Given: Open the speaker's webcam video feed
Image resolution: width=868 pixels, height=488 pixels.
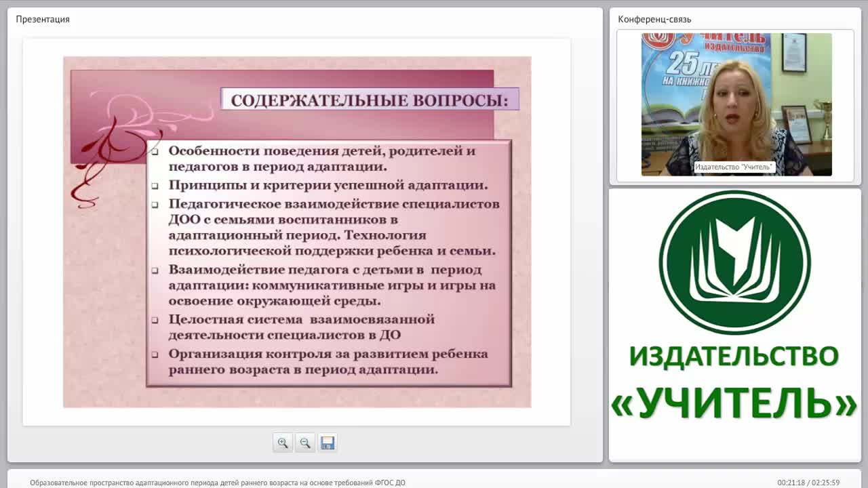Looking at the screenshot, I should (x=736, y=104).
